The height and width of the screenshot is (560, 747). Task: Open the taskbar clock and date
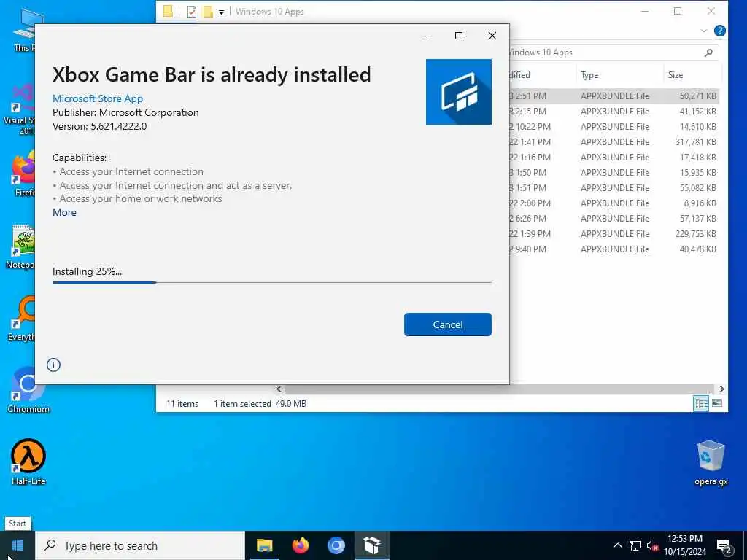(x=685, y=545)
